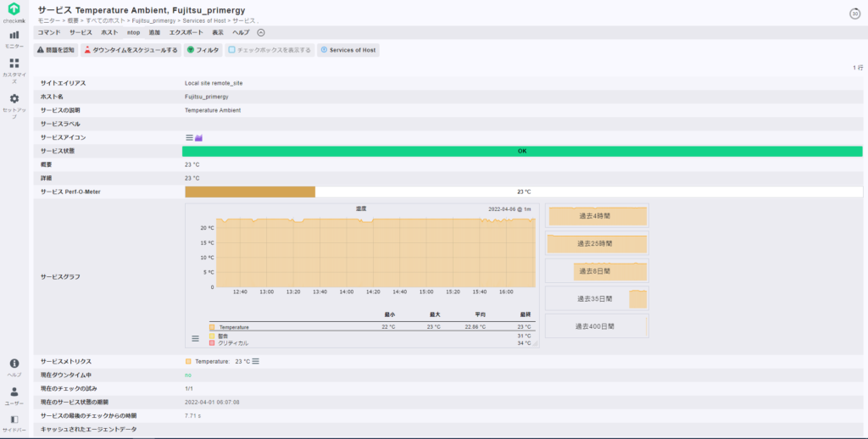The image size is (868, 439).
Task: Click the 問題を認知 button
Action: click(x=56, y=50)
